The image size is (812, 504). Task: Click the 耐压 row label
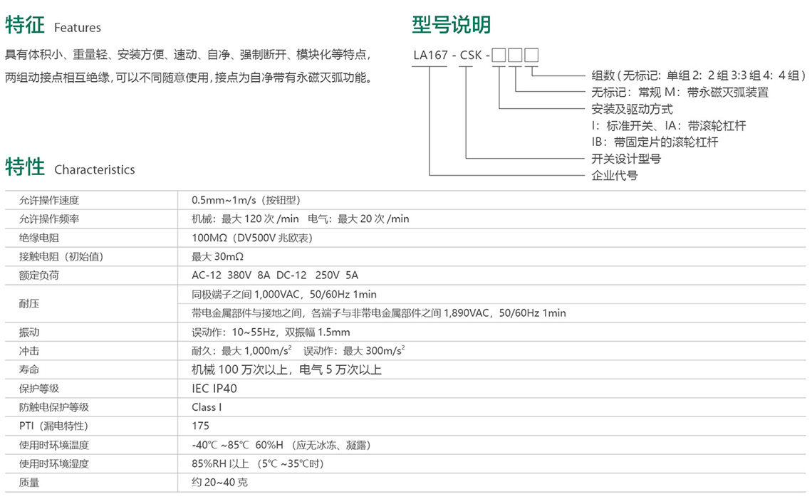click(x=29, y=304)
